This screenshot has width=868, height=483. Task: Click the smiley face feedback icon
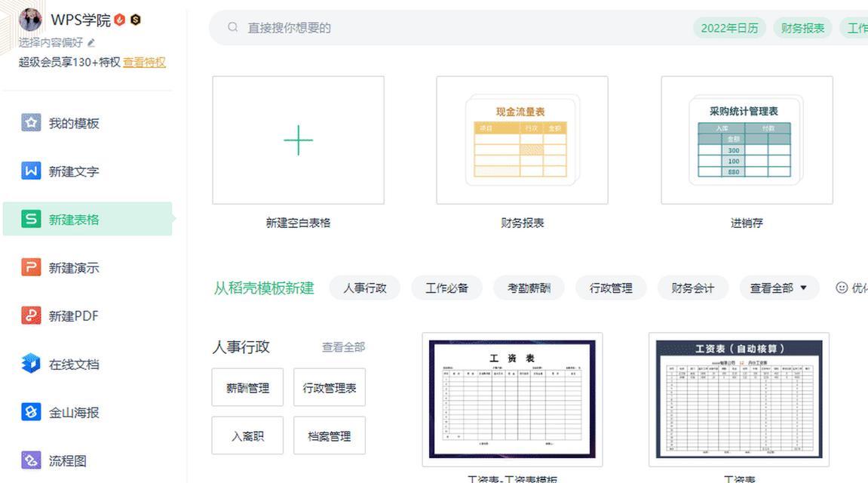click(842, 288)
